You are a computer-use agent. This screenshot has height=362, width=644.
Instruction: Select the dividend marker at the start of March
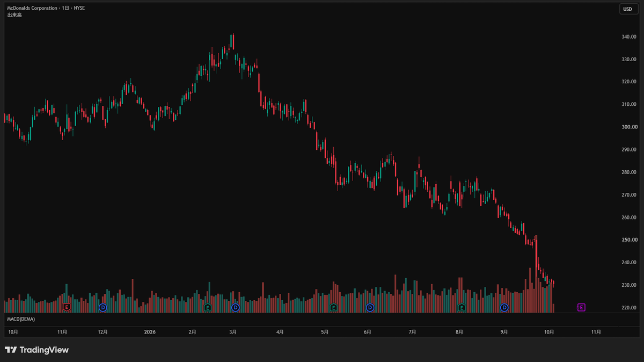[x=235, y=307]
